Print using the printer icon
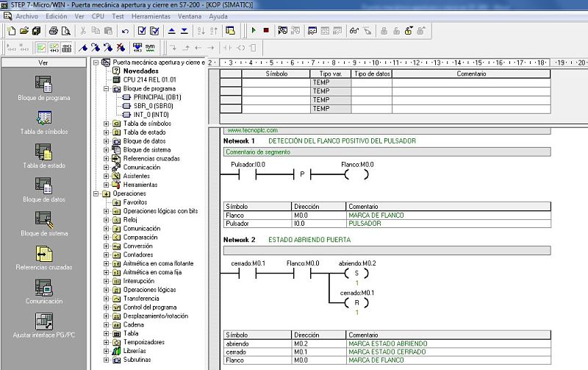Screen dimensions: 588x370 pos(54,31)
